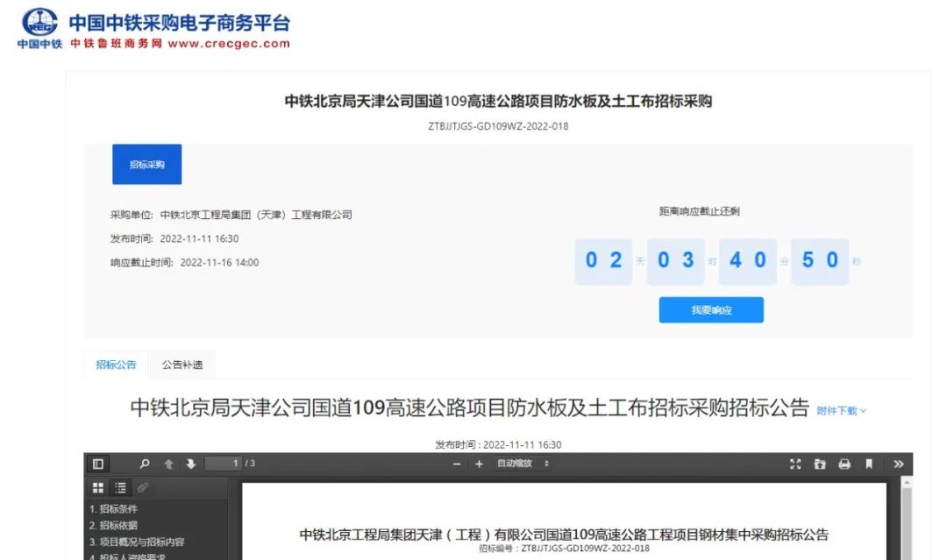The height and width of the screenshot is (560, 947).
Task: Click the 我要响应 button
Action: 711,309
